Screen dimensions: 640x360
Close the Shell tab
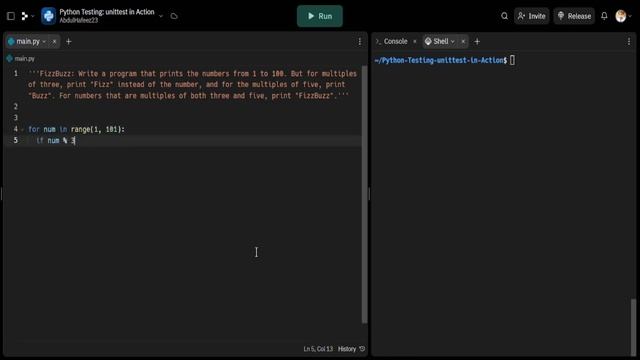tap(463, 41)
